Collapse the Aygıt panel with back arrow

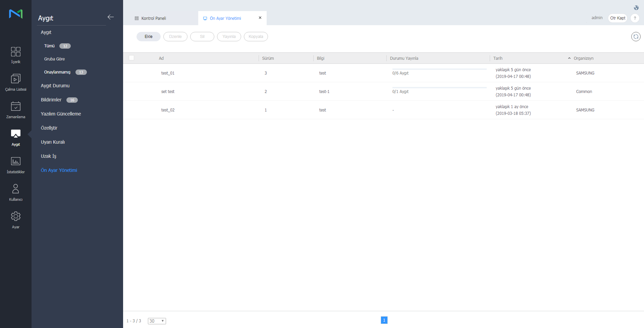[x=111, y=17]
